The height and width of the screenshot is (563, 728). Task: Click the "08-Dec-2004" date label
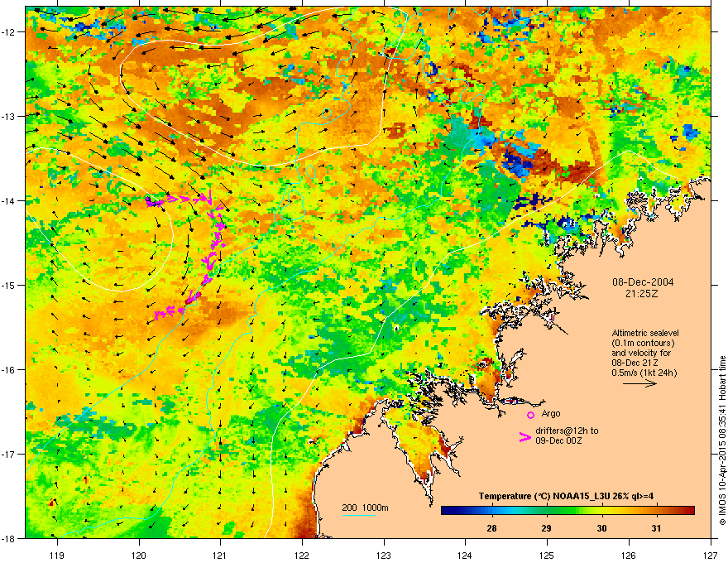pyautogui.click(x=643, y=282)
